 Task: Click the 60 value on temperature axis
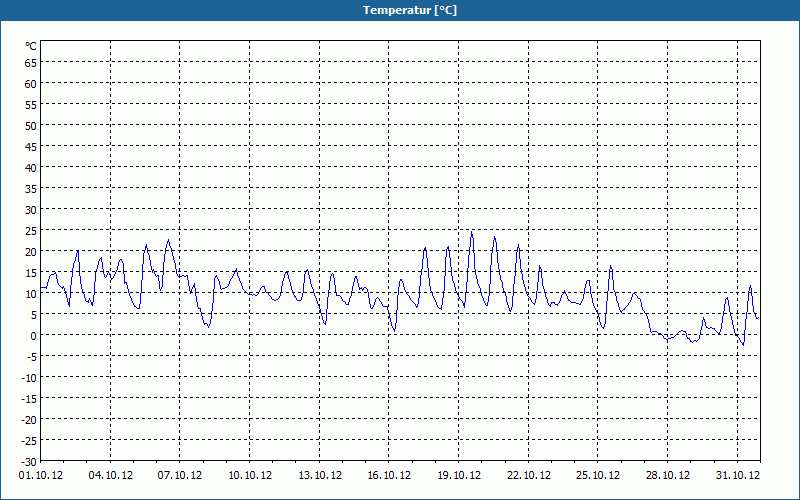click(31, 84)
